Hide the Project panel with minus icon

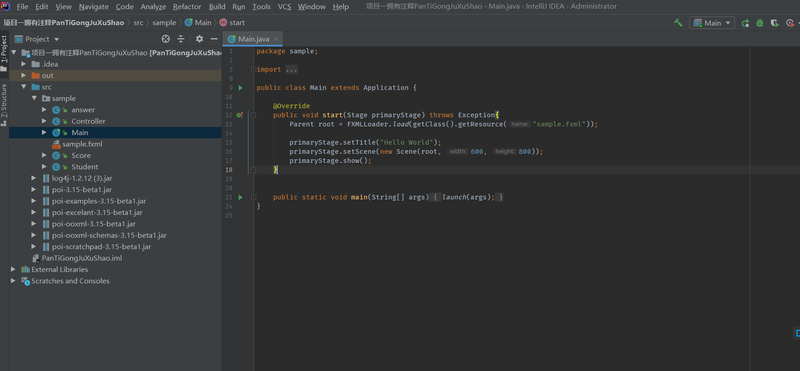tap(214, 39)
